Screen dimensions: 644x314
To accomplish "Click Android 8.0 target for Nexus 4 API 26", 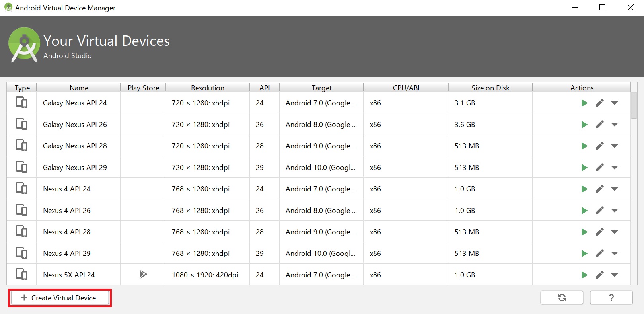I will click(x=321, y=211).
